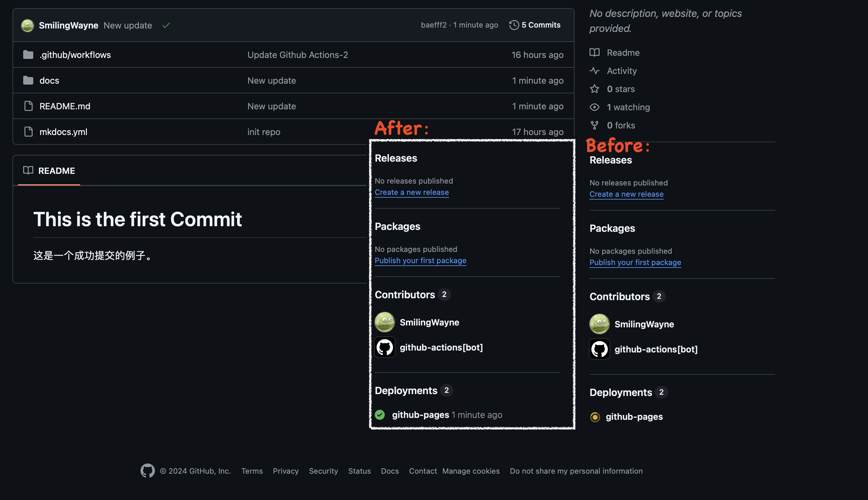Click the watching eye icon
This screenshot has width=868, height=500.
point(595,107)
